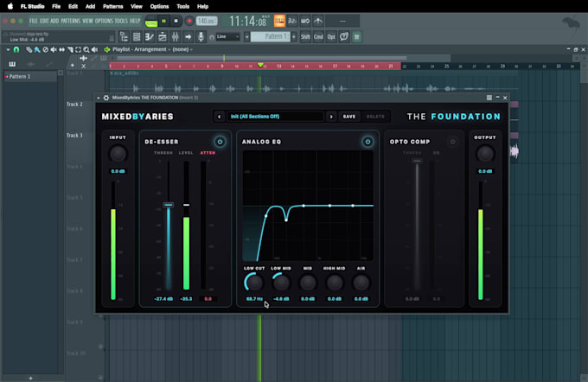This screenshot has height=382, width=588.
Task: Click the DELETE preset button
Action: click(375, 117)
